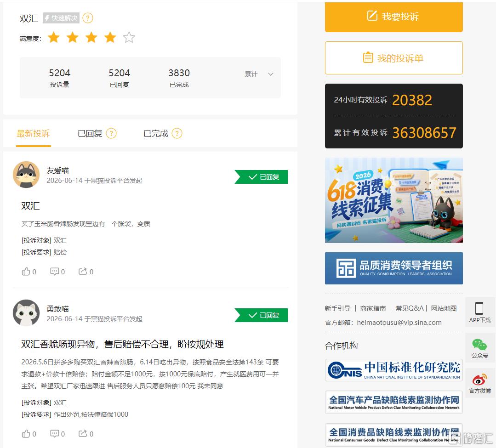
Task: Click the [投诉要求] 赔偿 line
Action: [44, 252]
